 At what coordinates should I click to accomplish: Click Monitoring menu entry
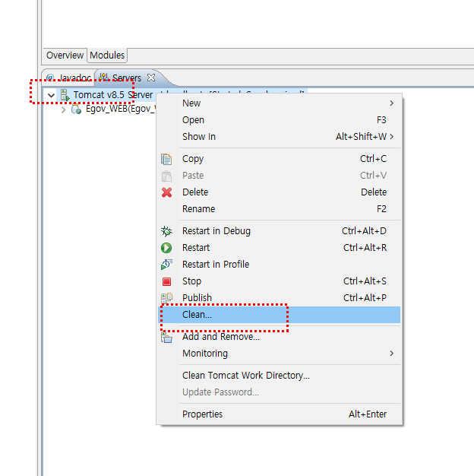[x=279, y=354]
